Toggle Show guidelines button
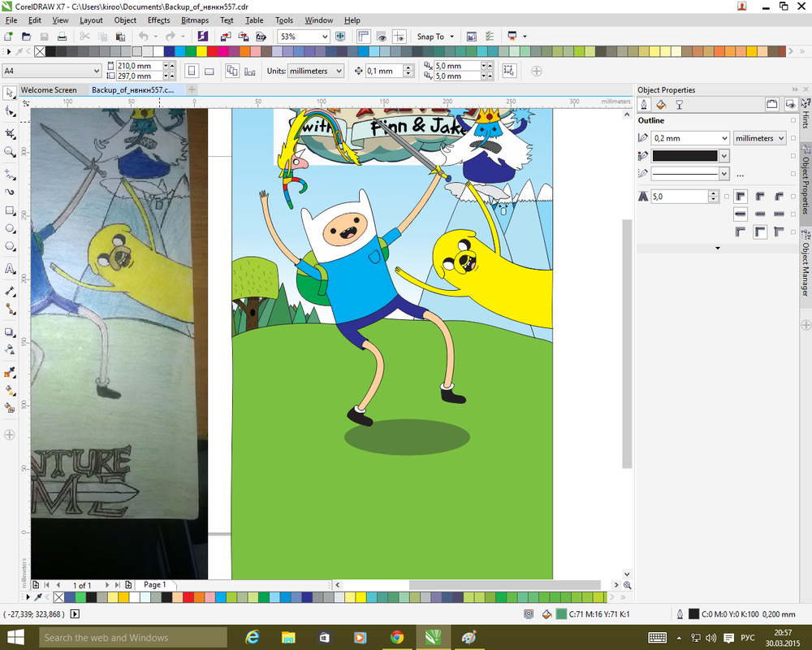 pos(400,37)
